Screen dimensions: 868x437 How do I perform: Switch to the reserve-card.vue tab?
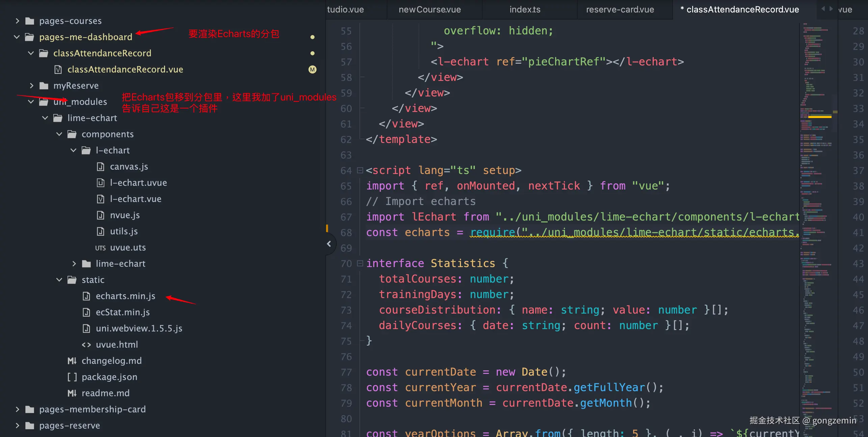pos(620,9)
